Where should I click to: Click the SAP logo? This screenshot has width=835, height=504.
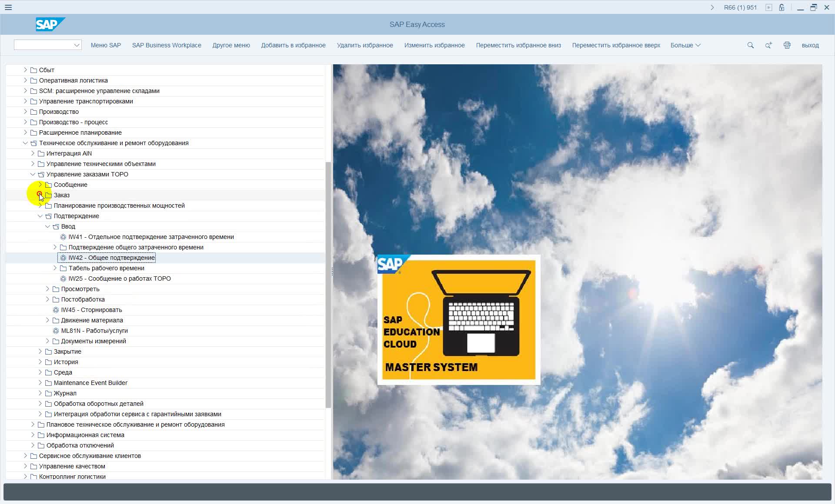pos(50,24)
